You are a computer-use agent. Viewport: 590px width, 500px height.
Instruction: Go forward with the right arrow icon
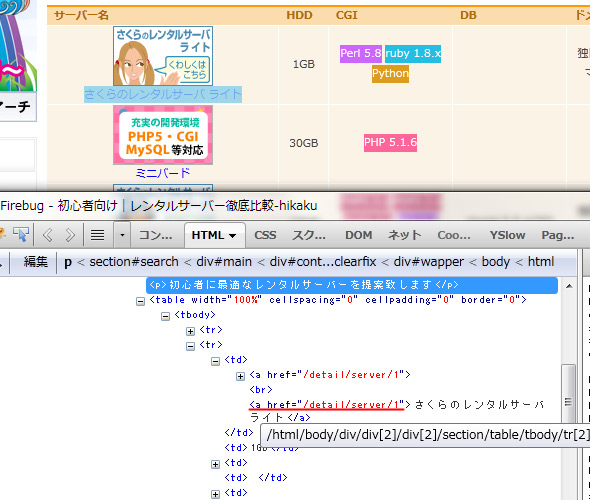pos(70,235)
